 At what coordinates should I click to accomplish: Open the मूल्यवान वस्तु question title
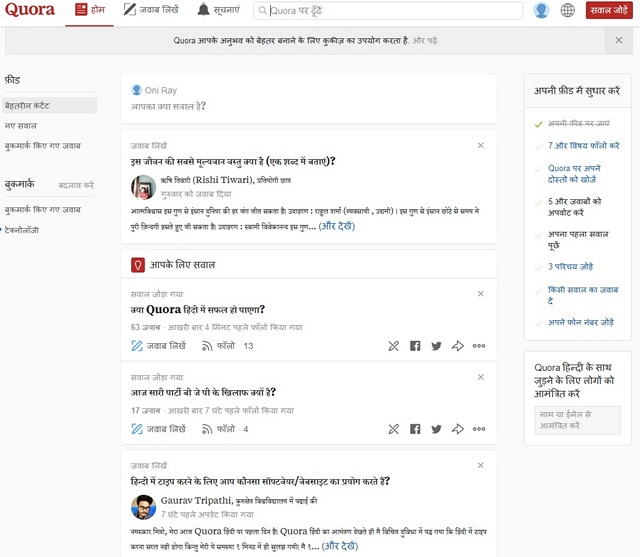pos(233,162)
